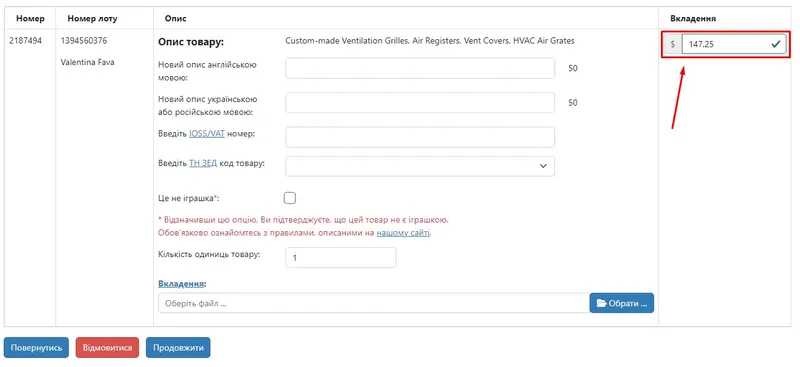Follow the 'нашому сайті' link
This screenshot has width=800, height=367.
[x=404, y=233]
